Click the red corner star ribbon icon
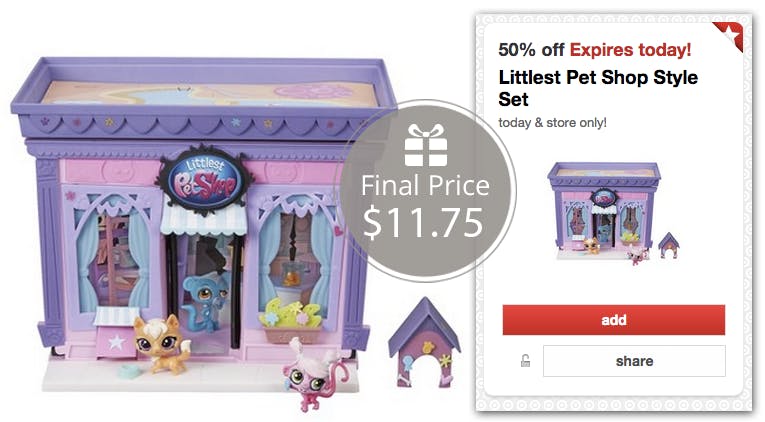The image size is (765, 422). pos(728,36)
